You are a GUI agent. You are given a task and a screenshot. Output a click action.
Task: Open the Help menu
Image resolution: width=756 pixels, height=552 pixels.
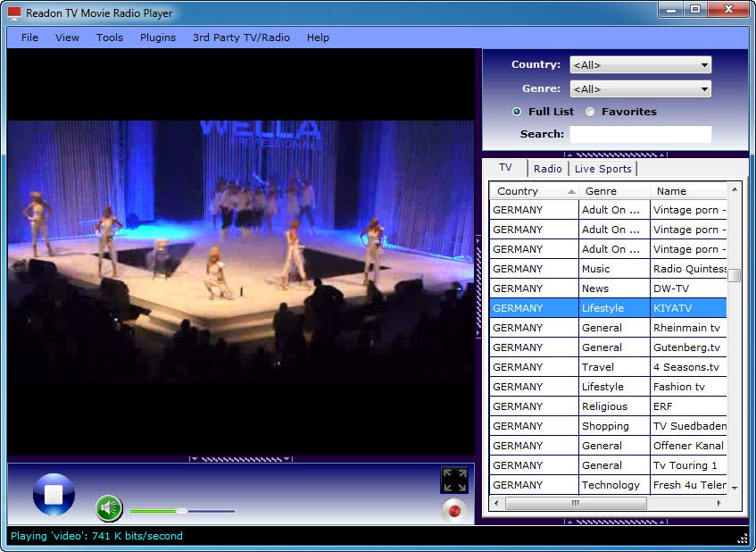click(x=318, y=38)
